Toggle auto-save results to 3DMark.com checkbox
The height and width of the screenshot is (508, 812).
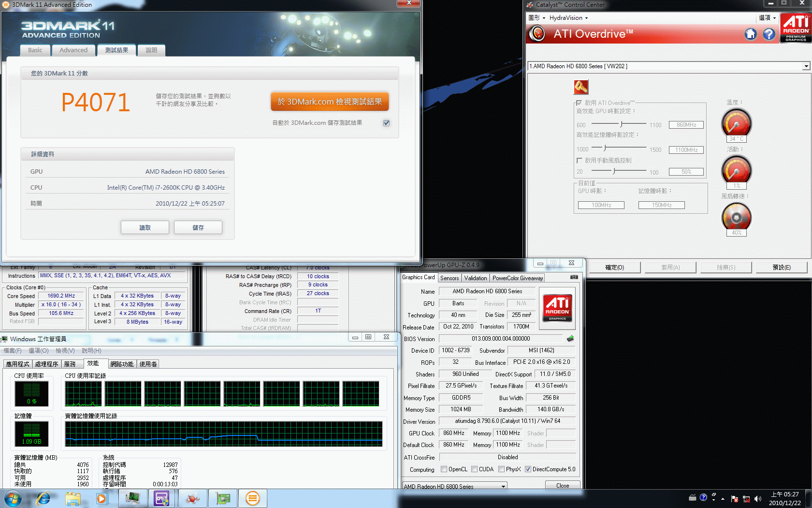point(386,123)
